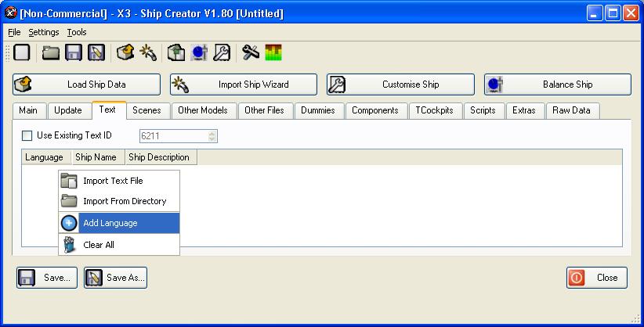Click the Load Ship Data toolbar box icon
The height and width of the screenshot is (327, 644).
click(x=125, y=53)
